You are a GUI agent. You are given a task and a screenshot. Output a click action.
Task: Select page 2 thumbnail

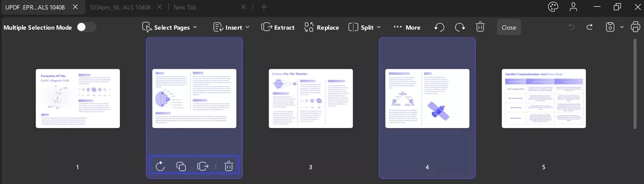pyautogui.click(x=194, y=98)
